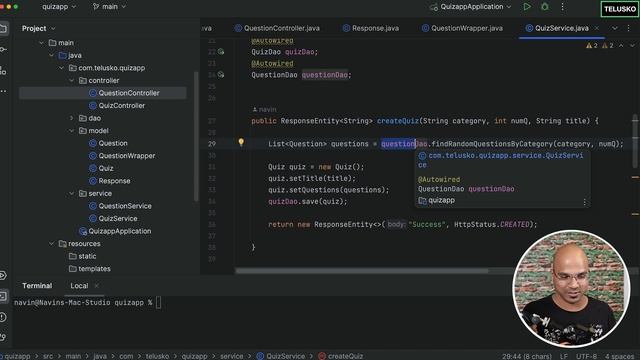Image resolution: width=640 pixels, height=360 pixels.
Task: Start debugging with the bug icon
Action: point(545,7)
